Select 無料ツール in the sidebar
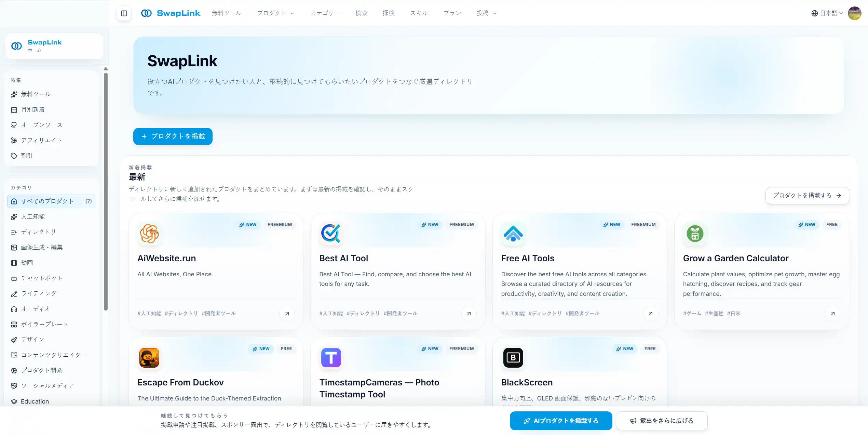The height and width of the screenshot is (435, 868). pyautogui.click(x=51, y=94)
